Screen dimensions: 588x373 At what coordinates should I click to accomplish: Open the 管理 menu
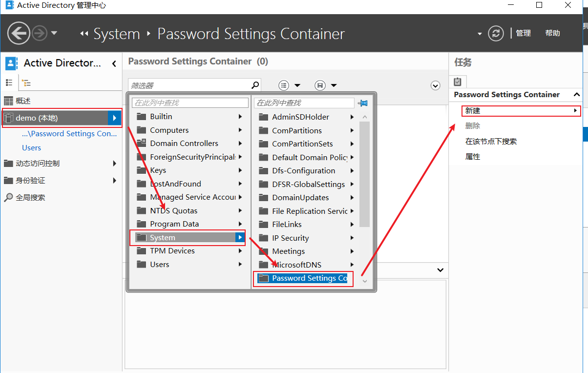523,33
